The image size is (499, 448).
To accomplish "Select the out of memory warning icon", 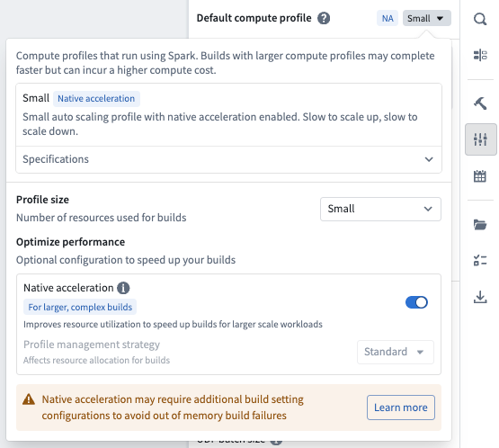I will [29, 399].
